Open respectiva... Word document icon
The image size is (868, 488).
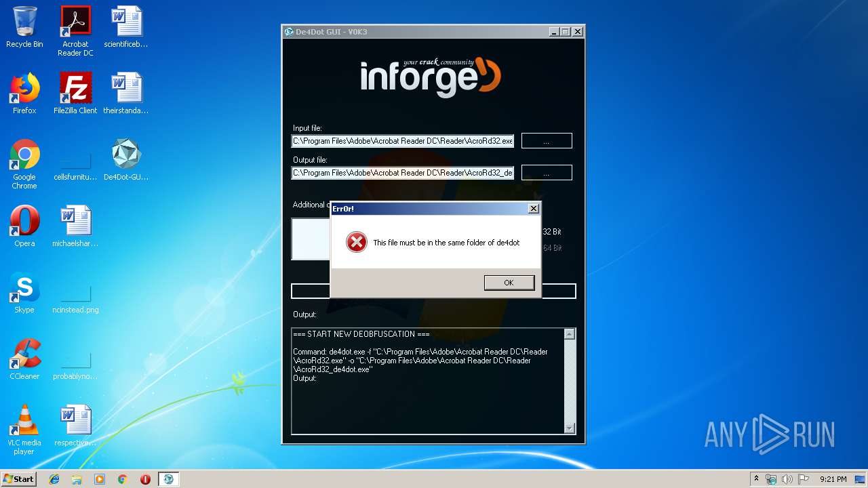[75, 426]
